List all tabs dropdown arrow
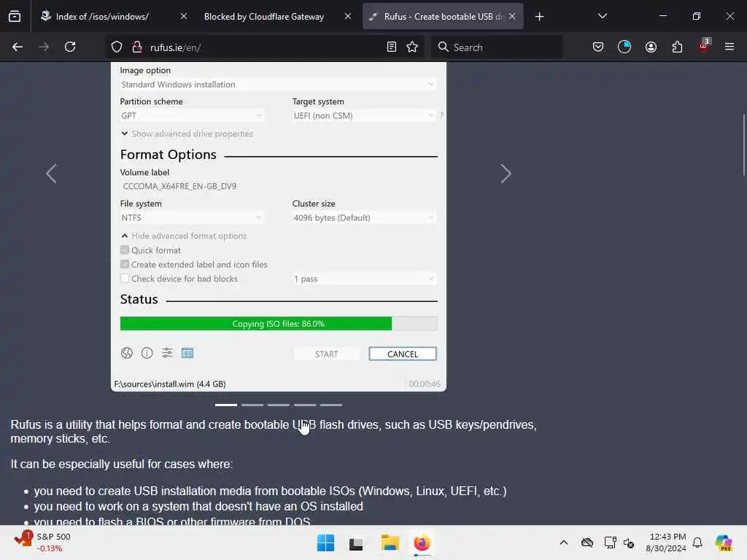Image resolution: width=747 pixels, height=560 pixels. tap(602, 17)
